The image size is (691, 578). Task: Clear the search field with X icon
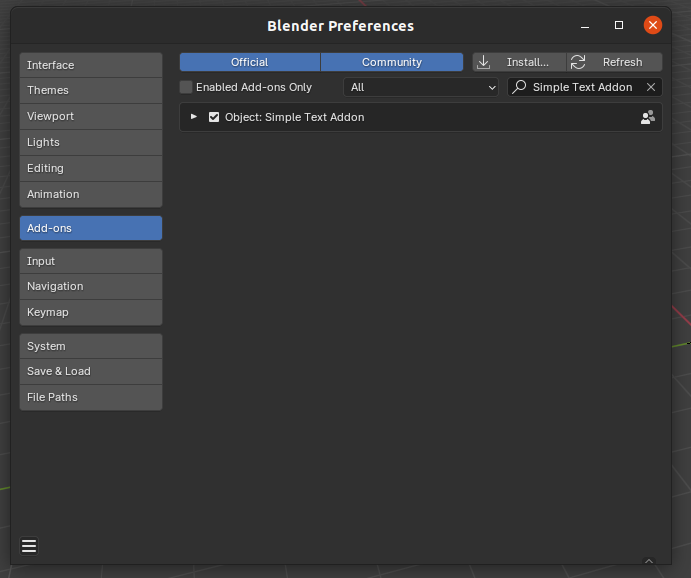(651, 87)
